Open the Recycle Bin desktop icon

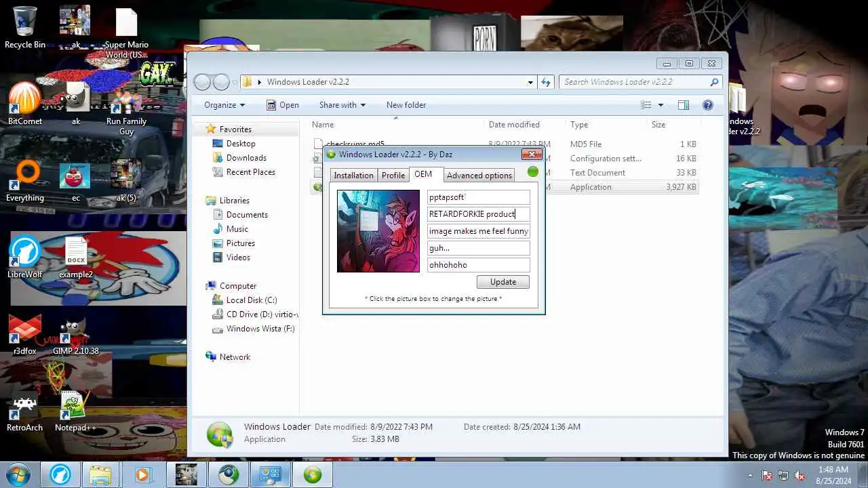pyautogui.click(x=25, y=27)
